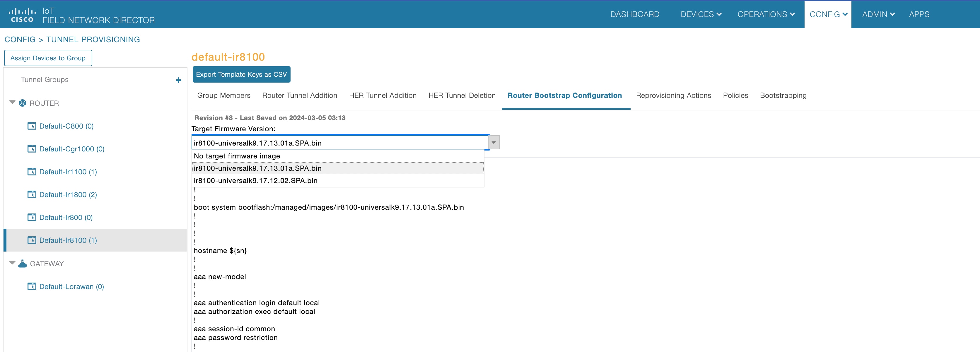This screenshot has height=352, width=980.
Task: Click the Default-C800 group icon
Action: coord(32,126)
